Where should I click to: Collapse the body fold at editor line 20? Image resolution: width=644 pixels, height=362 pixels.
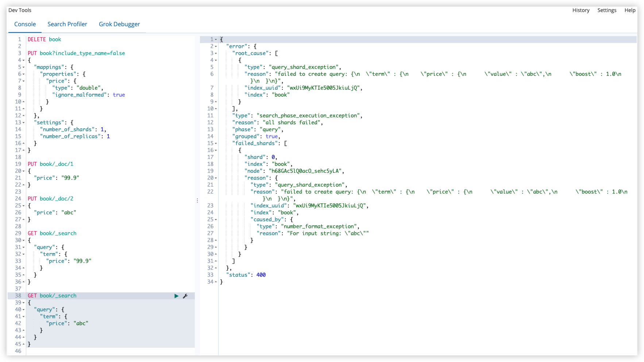[24, 171]
